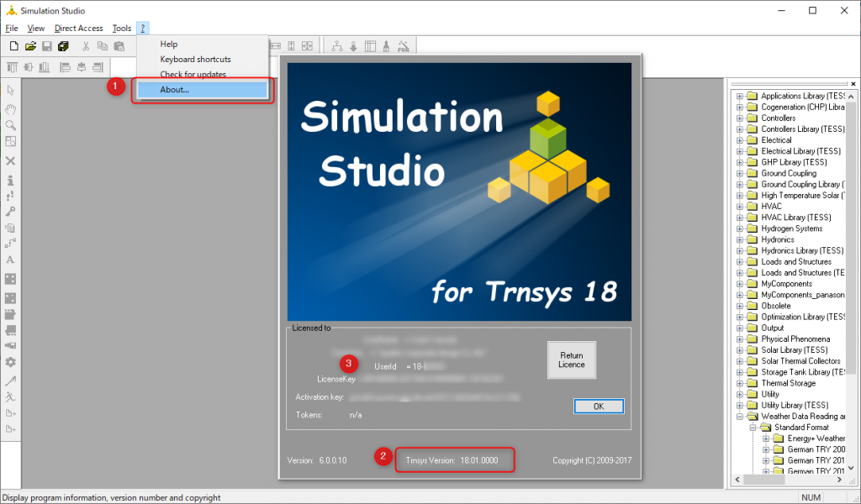Click the library panel scrollbar

[x=853, y=252]
